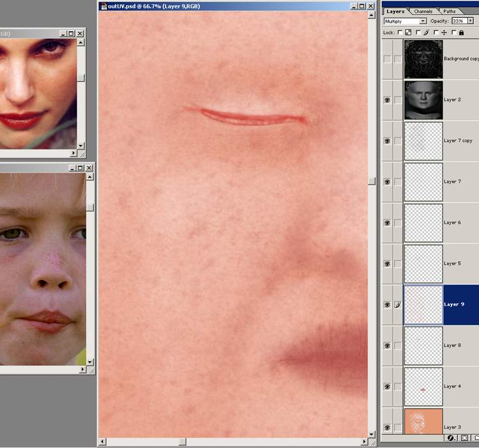Select the Layer 7 copy layer
Screen dimensions: 479x448
pos(460,141)
